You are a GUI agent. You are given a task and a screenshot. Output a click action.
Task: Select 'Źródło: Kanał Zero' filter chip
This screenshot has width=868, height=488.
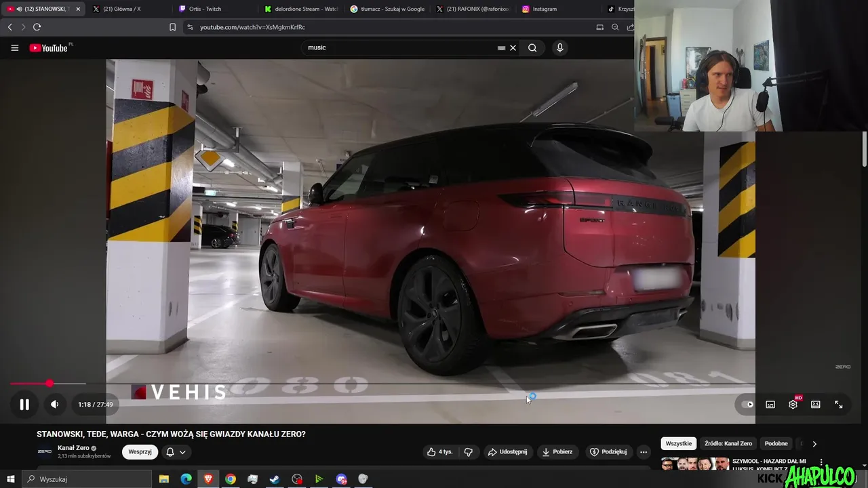coord(728,443)
